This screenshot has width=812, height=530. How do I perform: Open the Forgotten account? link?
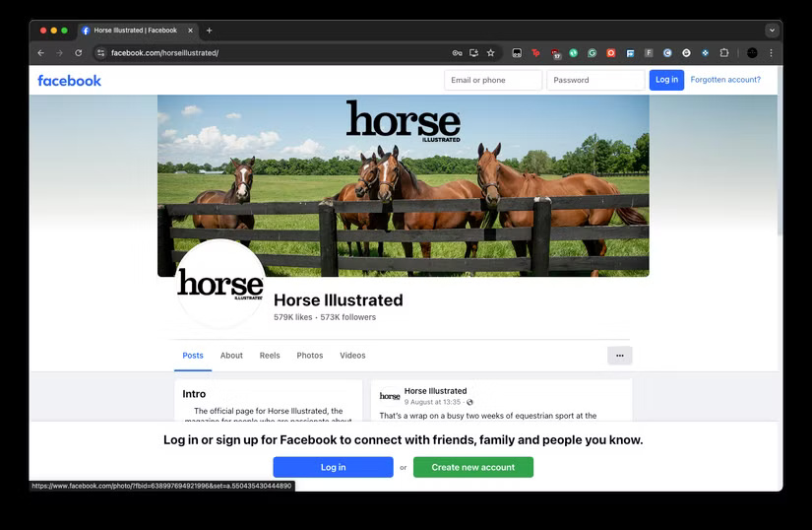(x=725, y=80)
